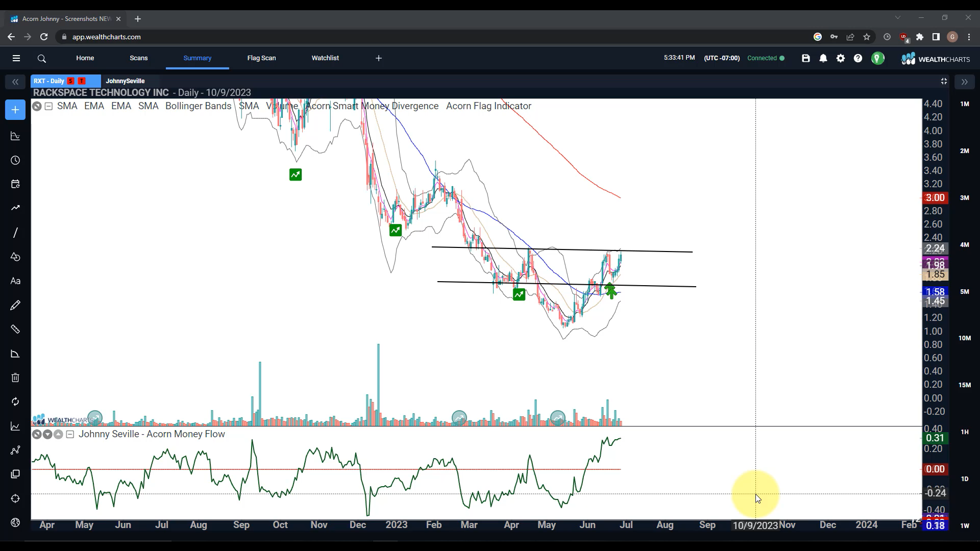Screen dimensions: 980x551
Task: Set timeframe to 1M
Action: (964, 104)
